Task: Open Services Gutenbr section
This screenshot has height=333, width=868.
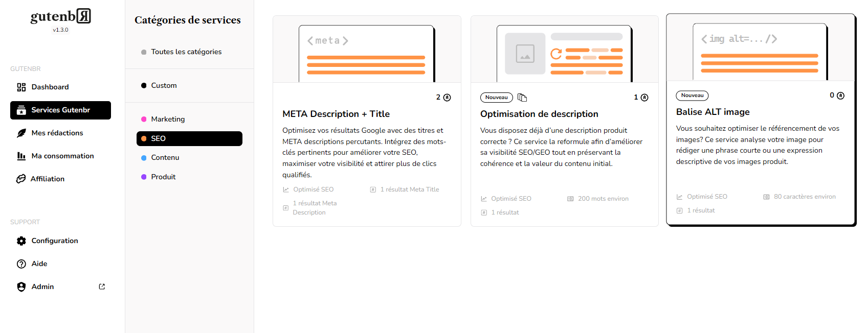Action: [60, 110]
